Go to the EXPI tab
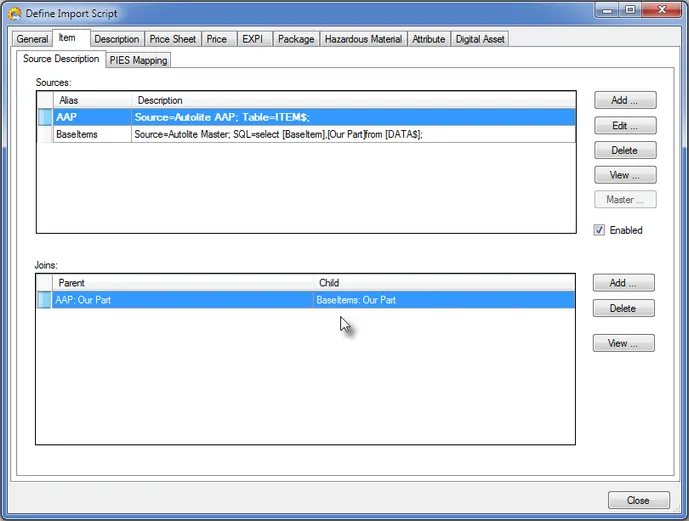This screenshot has height=521, width=689. point(252,39)
